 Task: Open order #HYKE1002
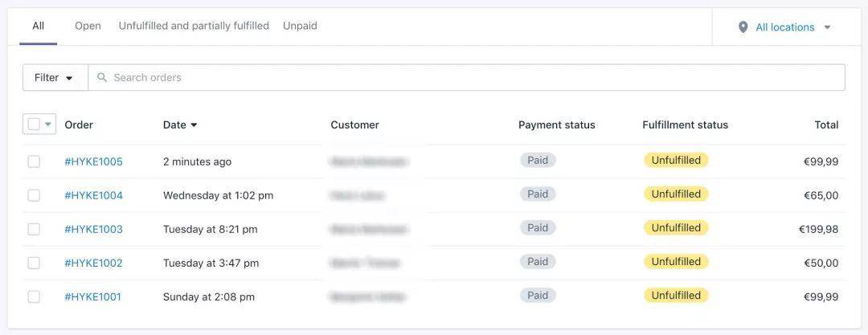pyautogui.click(x=93, y=263)
